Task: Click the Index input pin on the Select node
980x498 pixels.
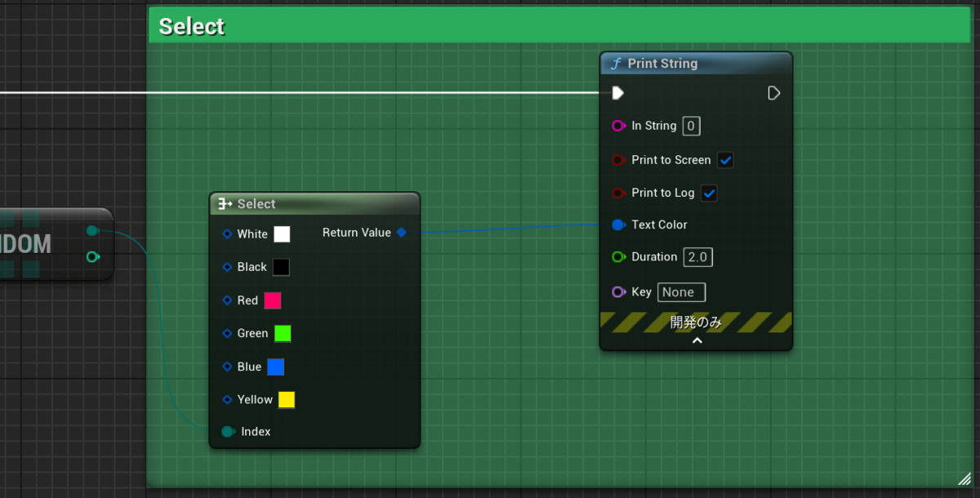Action: coord(227,431)
